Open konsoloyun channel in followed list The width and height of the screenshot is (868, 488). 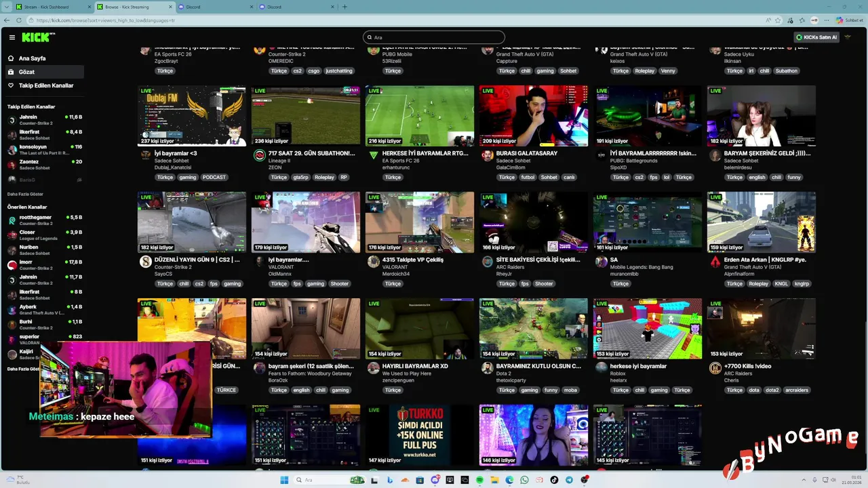45,150
